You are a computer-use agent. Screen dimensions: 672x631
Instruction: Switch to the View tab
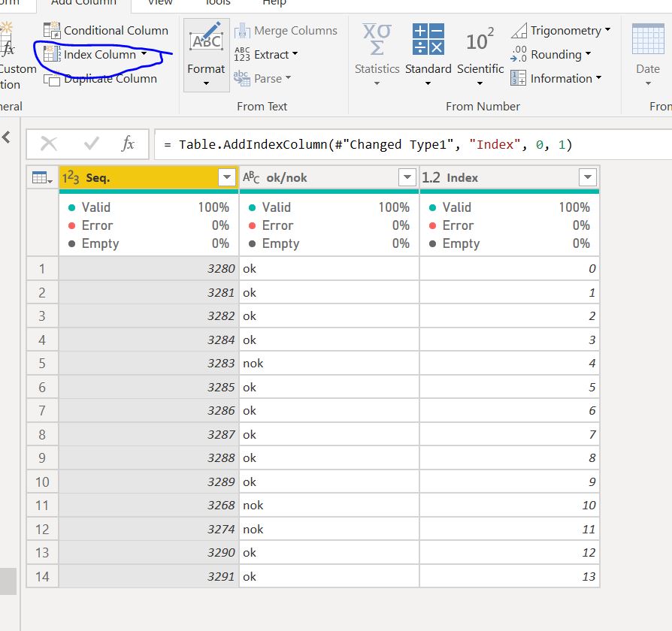tap(160, 2)
